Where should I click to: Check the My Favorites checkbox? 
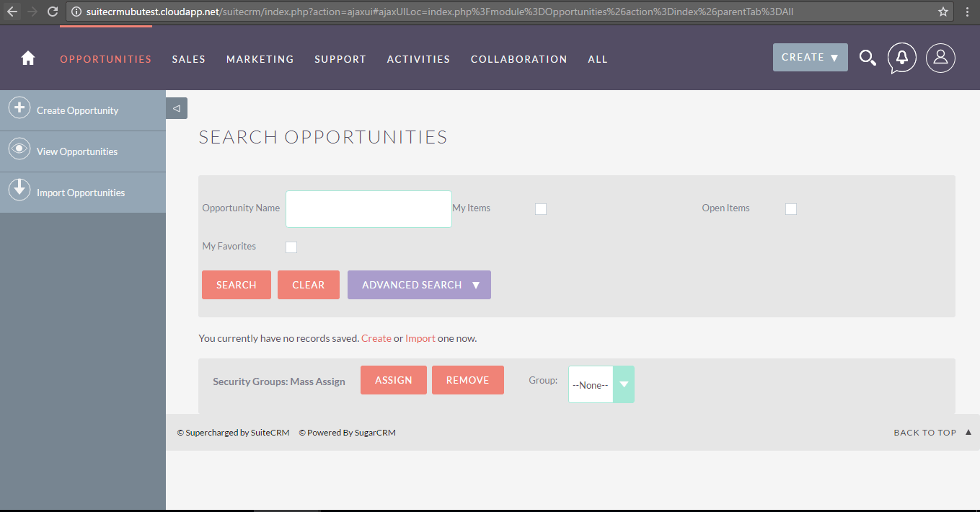tap(291, 247)
